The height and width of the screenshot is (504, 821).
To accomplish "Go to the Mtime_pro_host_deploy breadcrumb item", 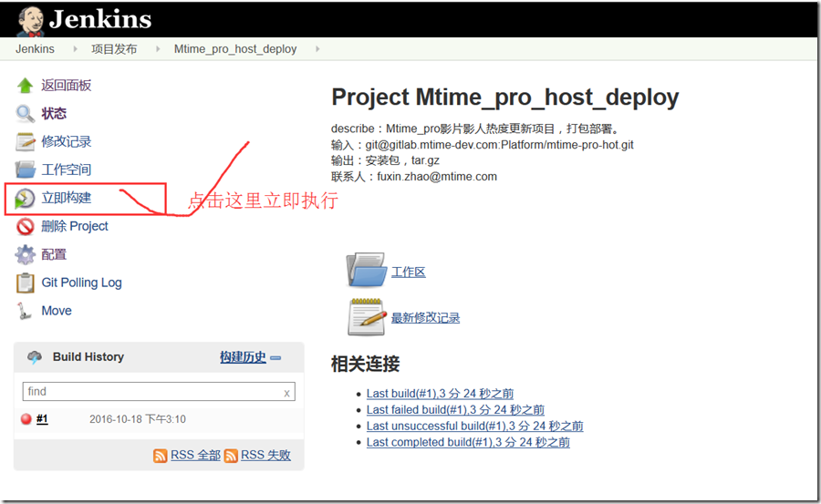I will (x=235, y=49).
